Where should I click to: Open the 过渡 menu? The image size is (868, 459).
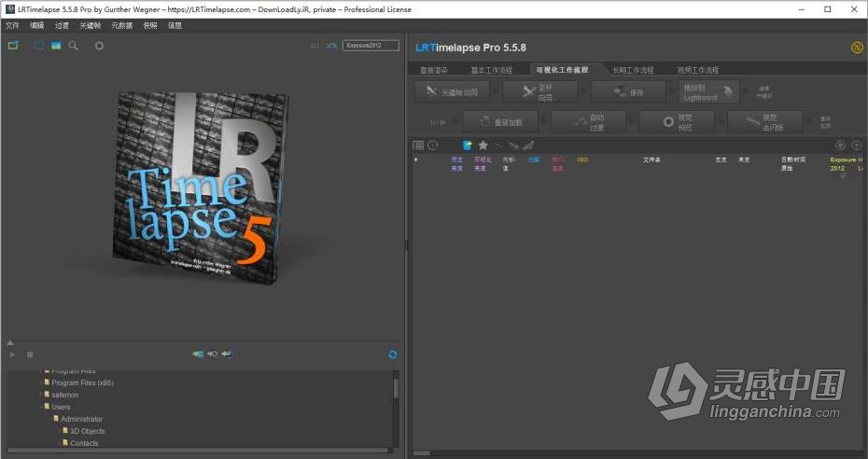pyautogui.click(x=62, y=25)
